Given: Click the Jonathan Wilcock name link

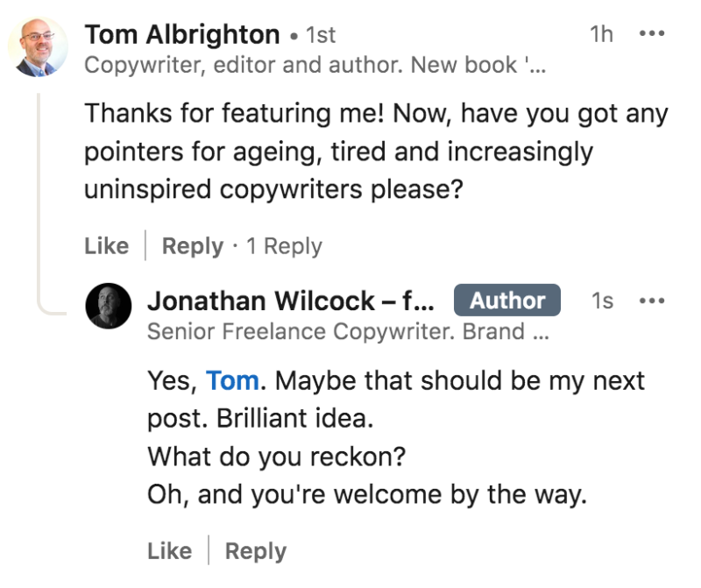Looking at the screenshot, I should 291,301.
